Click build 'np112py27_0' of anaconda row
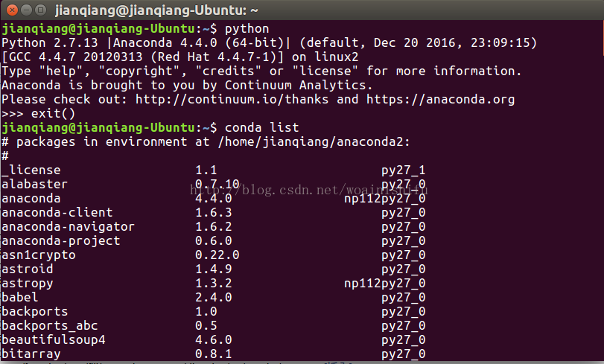 click(385, 198)
